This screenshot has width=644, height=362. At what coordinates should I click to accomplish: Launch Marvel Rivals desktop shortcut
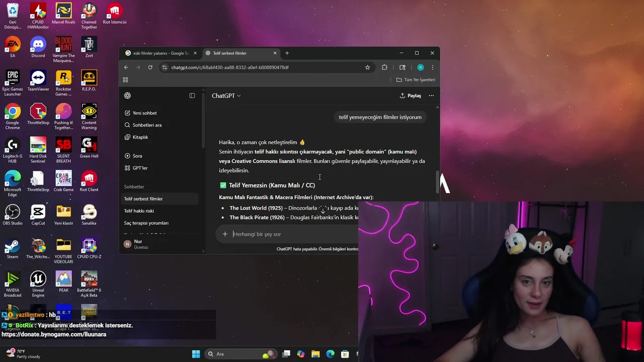[x=63, y=14]
